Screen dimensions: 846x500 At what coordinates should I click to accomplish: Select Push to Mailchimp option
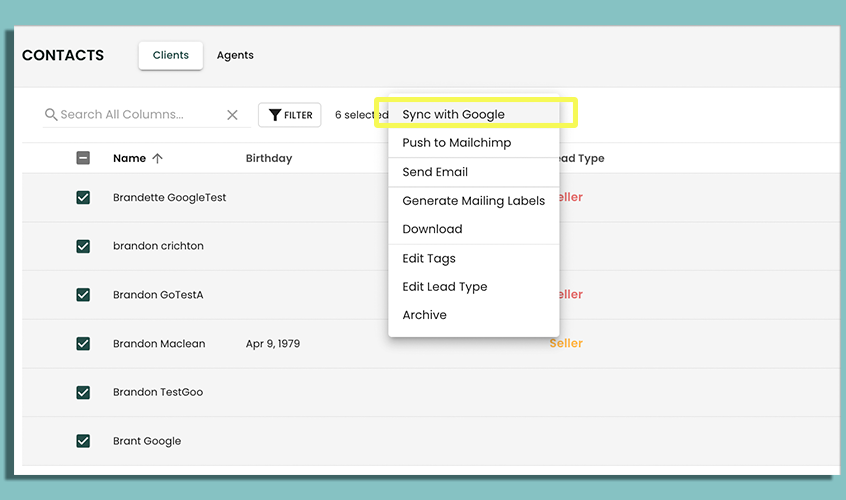coord(456,143)
